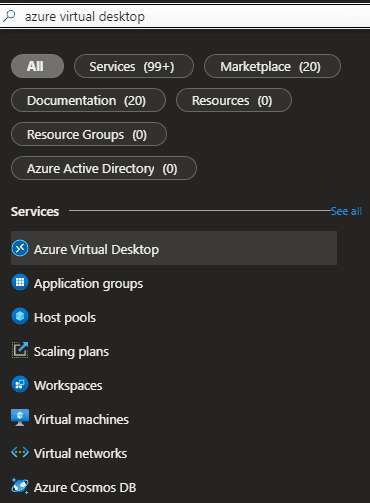The width and height of the screenshot is (370, 503).
Task: Click the search magnifier icon
Action: pyautogui.click(x=9, y=16)
